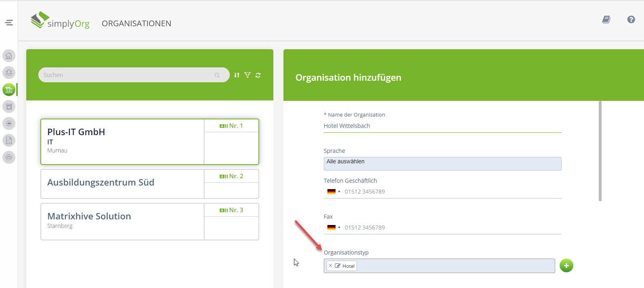Image resolution: width=644 pixels, height=288 pixels.
Task: Open the handbook book icon
Action: [x=606, y=19]
